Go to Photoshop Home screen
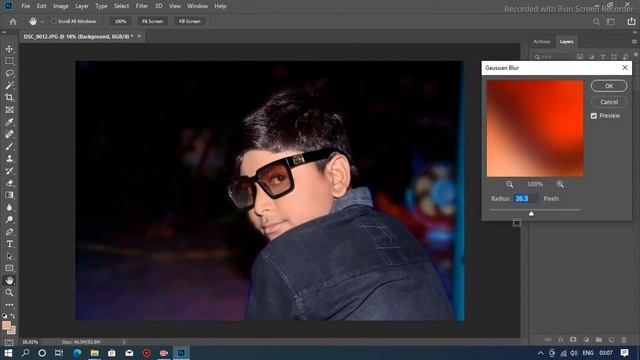Viewport: 640px width, 360px height. pos(13,22)
